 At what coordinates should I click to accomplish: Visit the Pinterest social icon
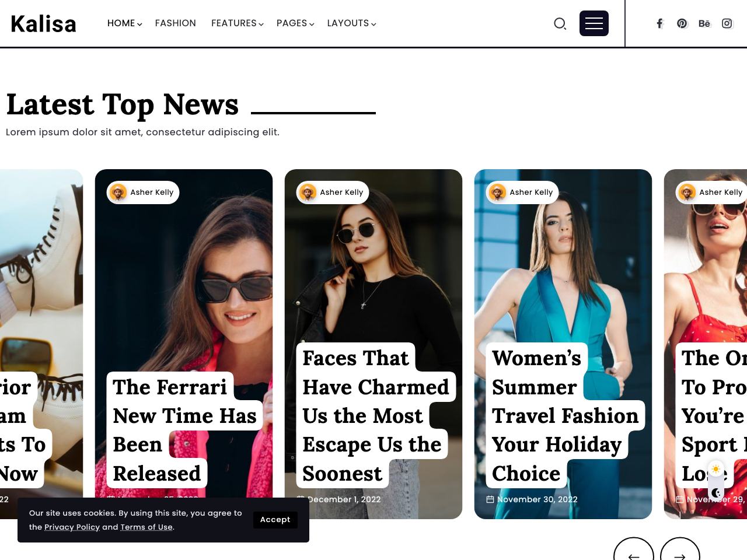pos(682,23)
